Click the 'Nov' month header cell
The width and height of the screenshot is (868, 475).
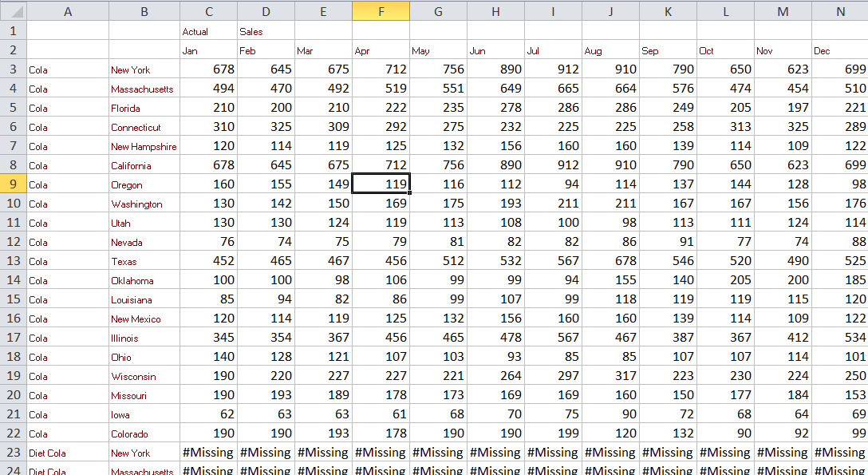pos(783,49)
